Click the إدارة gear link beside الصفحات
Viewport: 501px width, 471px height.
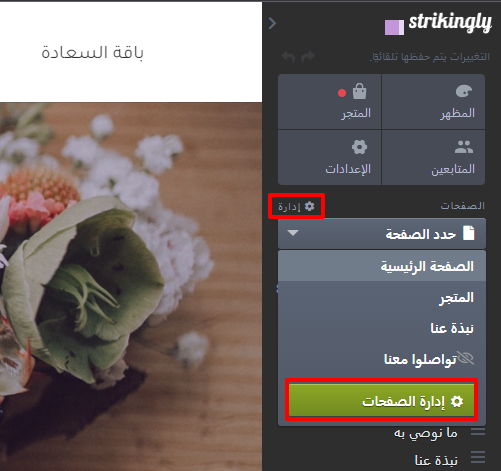(296, 206)
